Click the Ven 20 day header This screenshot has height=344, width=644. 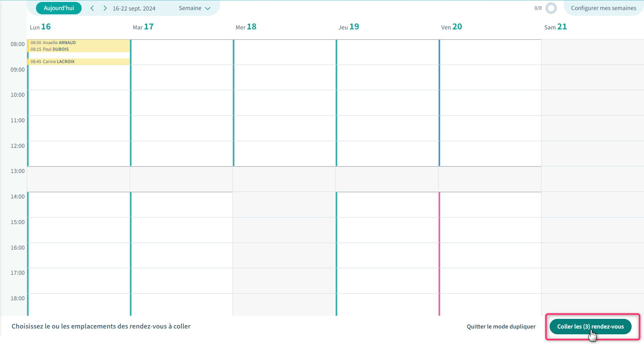(451, 27)
